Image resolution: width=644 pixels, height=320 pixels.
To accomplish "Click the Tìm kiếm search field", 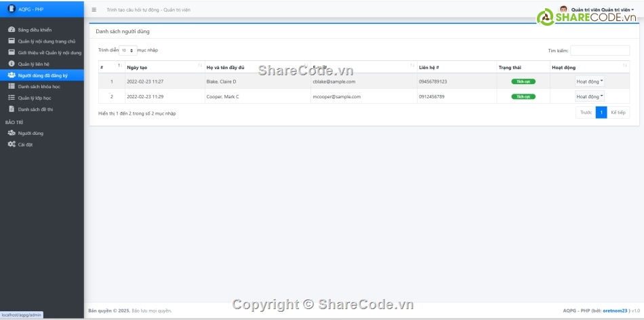I will [599, 50].
